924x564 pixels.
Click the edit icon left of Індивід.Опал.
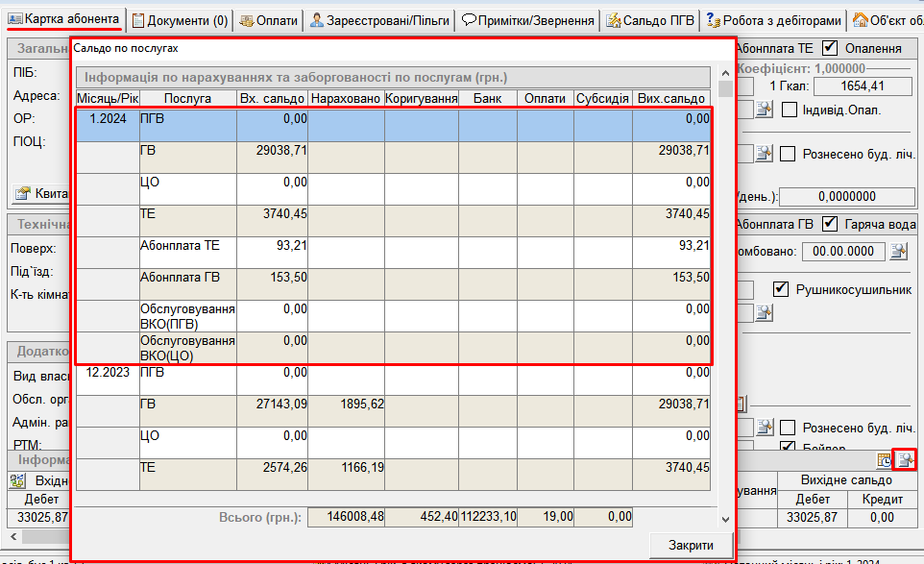(x=764, y=110)
